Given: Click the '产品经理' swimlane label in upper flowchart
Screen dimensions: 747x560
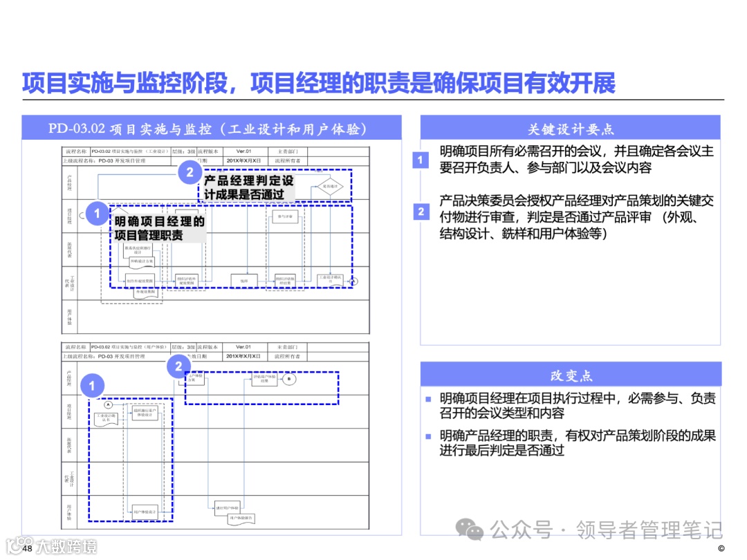Looking at the screenshot, I should 70,183.
